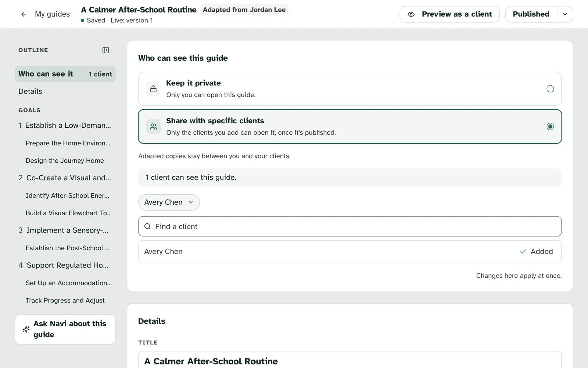Open Set Up an Accommodation... step
The width and height of the screenshot is (588, 368).
[x=69, y=283]
